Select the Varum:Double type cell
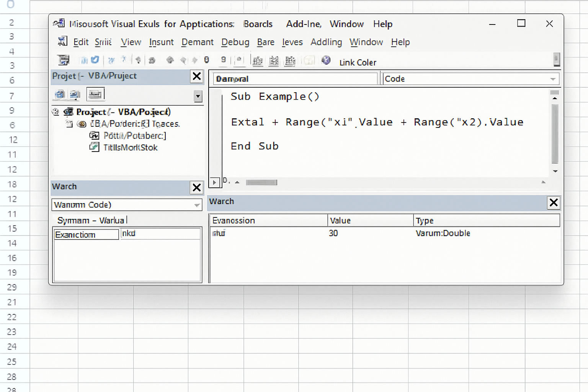This screenshot has width=588, height=392. pyautogui.click(x=443, y=233)
